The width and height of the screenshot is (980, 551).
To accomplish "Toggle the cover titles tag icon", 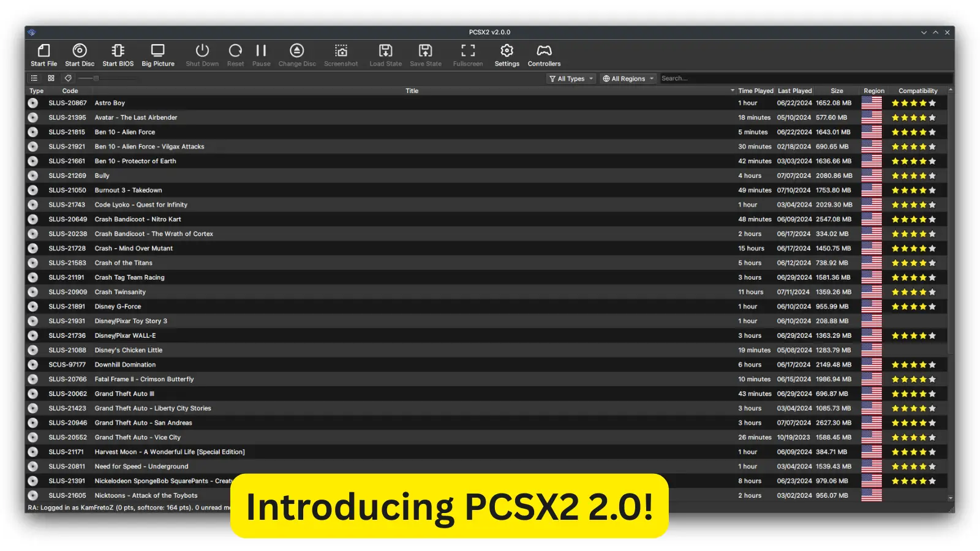I will 68,78.
